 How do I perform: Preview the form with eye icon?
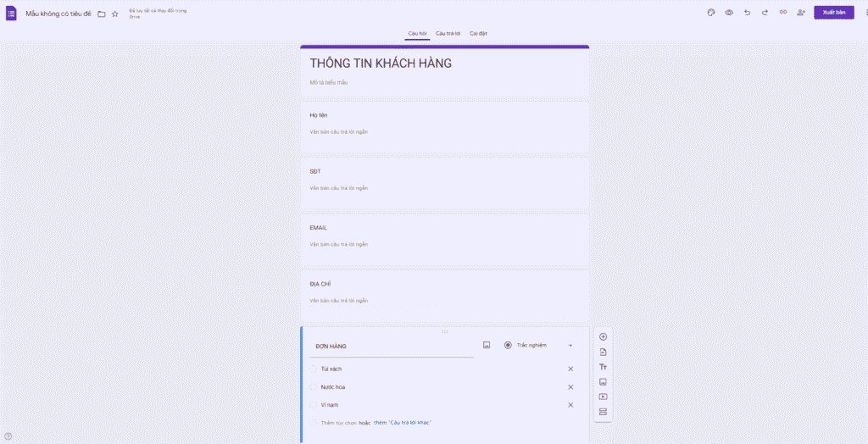pyautogui.click(x=729, y=13)
